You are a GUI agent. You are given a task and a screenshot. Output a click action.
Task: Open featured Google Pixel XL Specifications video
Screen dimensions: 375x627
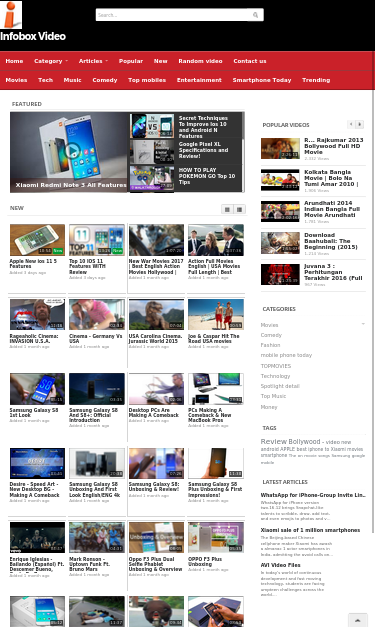coord(203,150)
